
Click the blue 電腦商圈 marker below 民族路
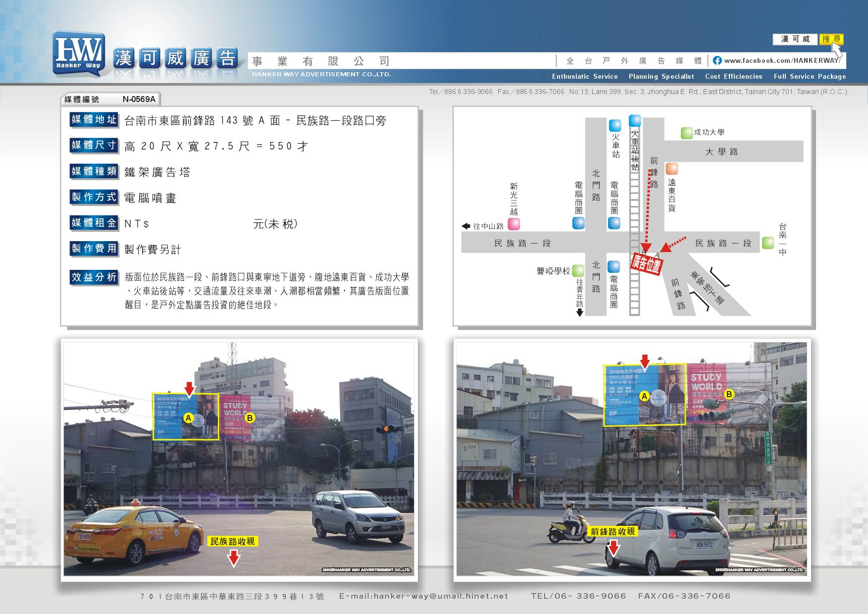[613, 267]
